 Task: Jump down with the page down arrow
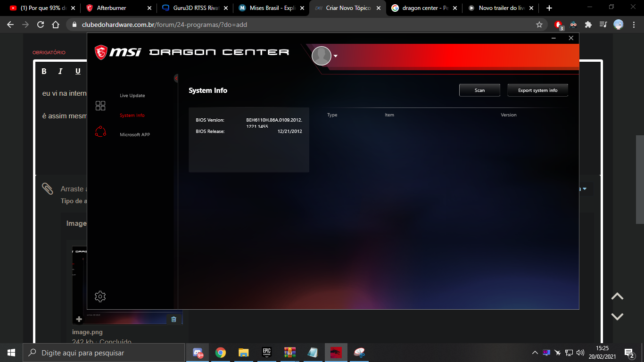coord(617,316)
